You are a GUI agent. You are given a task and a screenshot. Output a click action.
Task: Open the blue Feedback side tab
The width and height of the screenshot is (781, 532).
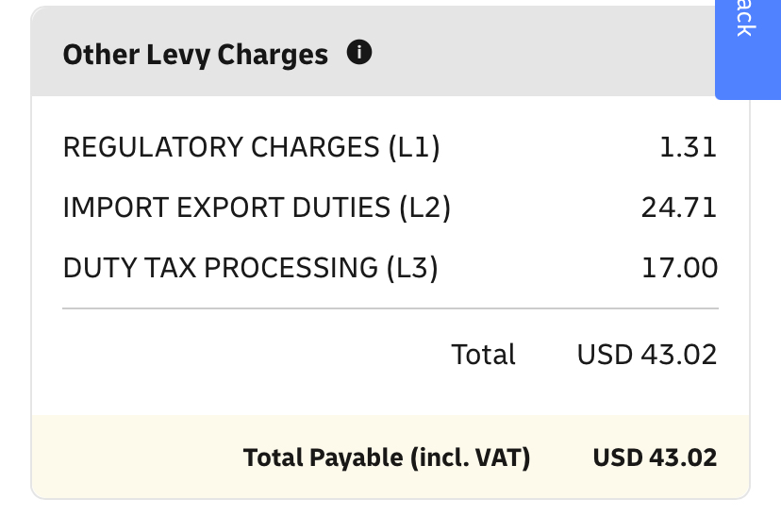(747, 47)
